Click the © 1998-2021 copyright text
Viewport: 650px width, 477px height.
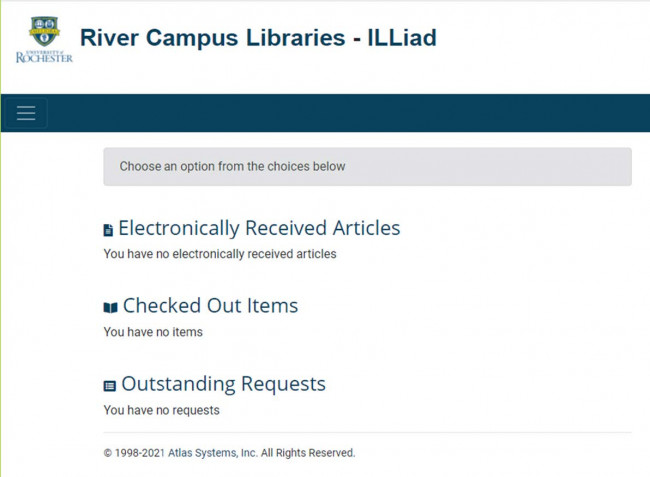134,453
